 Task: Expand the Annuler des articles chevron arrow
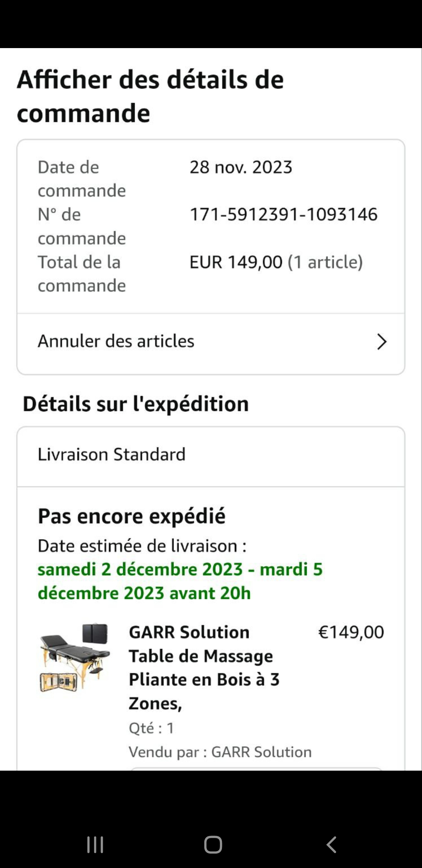[381, 342]
